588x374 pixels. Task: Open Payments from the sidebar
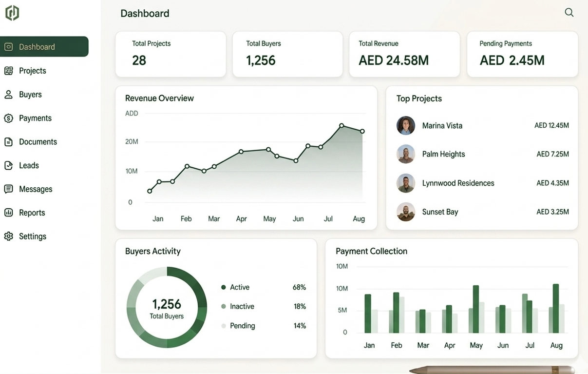pos(35,118)
